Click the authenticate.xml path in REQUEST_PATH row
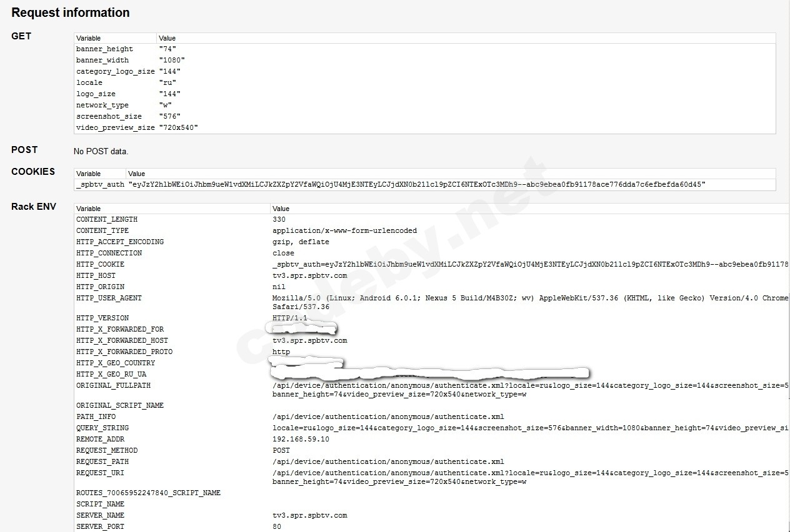 pos(388,462)
